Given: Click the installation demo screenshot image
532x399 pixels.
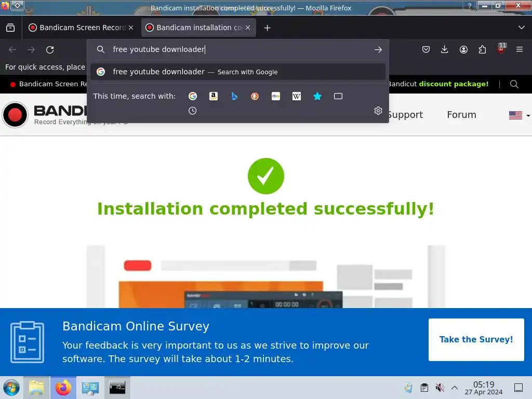Looking at the screenshot, I should [265, 276].
